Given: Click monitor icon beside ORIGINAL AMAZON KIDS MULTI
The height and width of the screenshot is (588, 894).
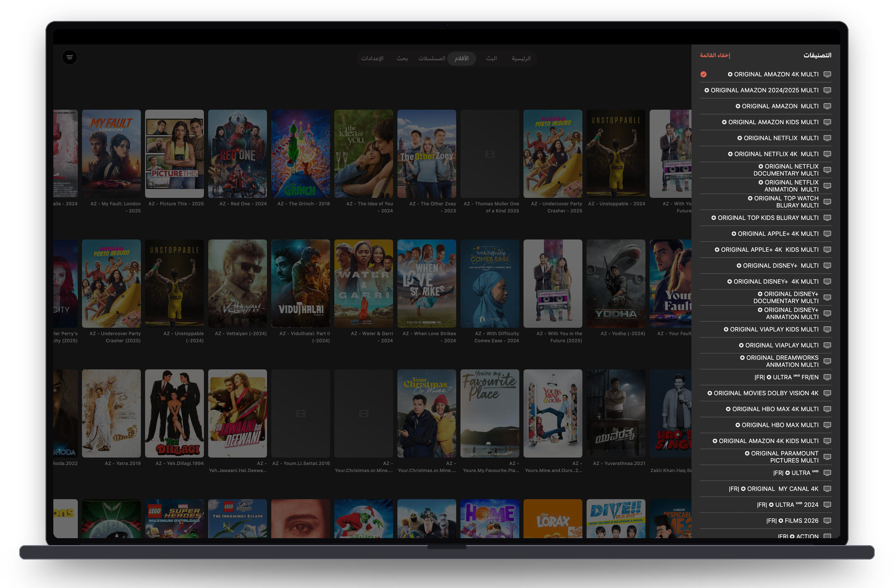Looking at the screenshot, I should [827, 122].
